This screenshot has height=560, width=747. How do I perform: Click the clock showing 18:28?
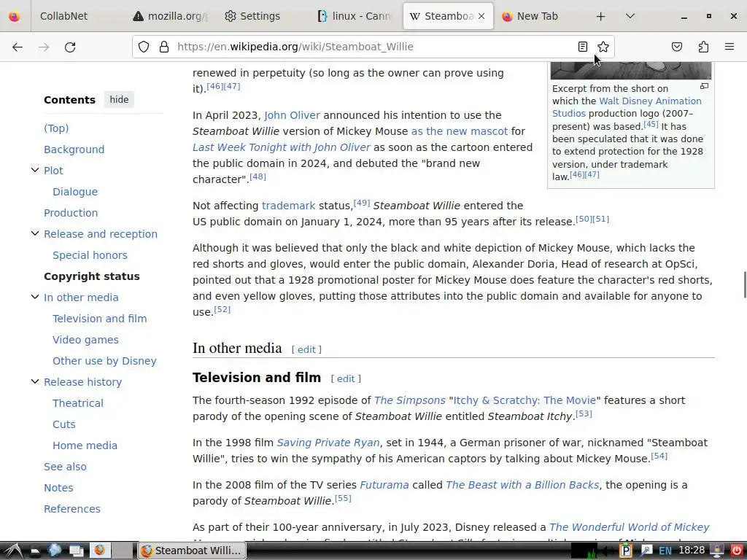click(692, 551)
